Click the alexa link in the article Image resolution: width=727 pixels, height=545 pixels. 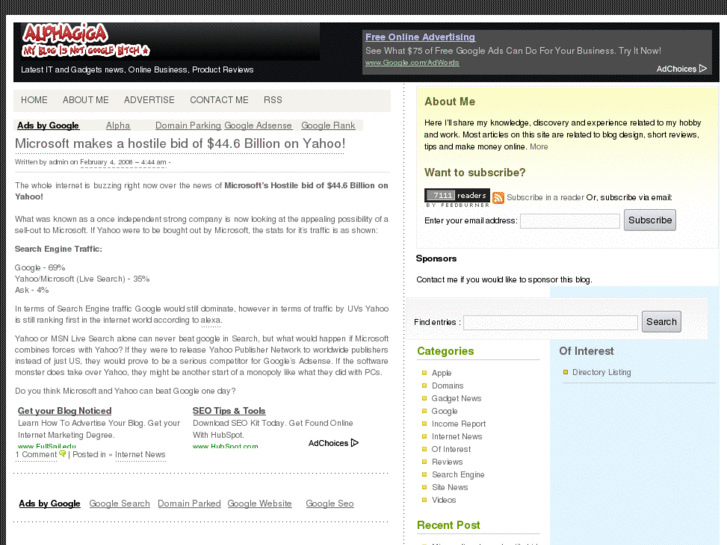(211, 320)
